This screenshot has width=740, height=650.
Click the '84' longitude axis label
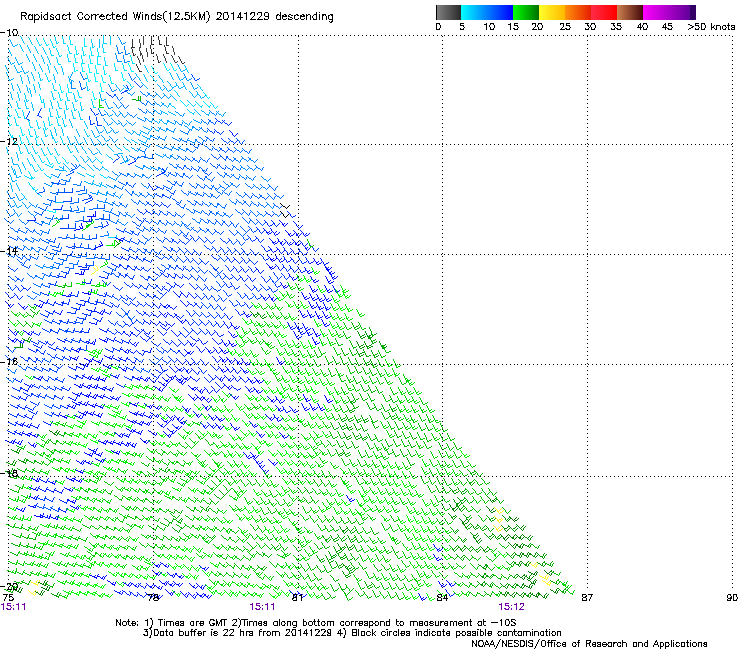click(442, 598)
